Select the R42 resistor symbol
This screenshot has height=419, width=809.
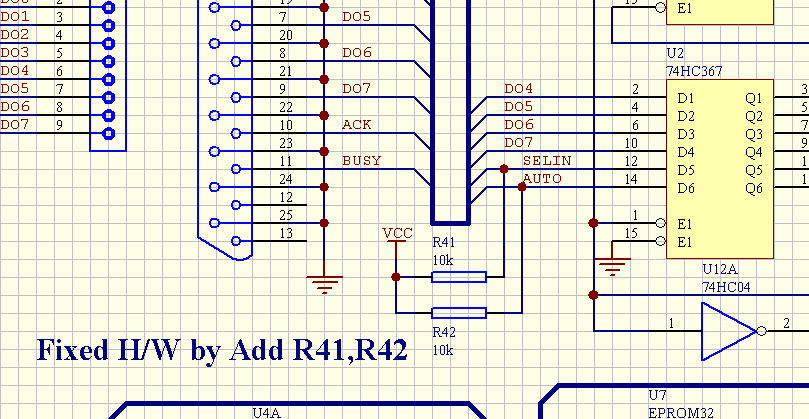(x=458, y=313)
